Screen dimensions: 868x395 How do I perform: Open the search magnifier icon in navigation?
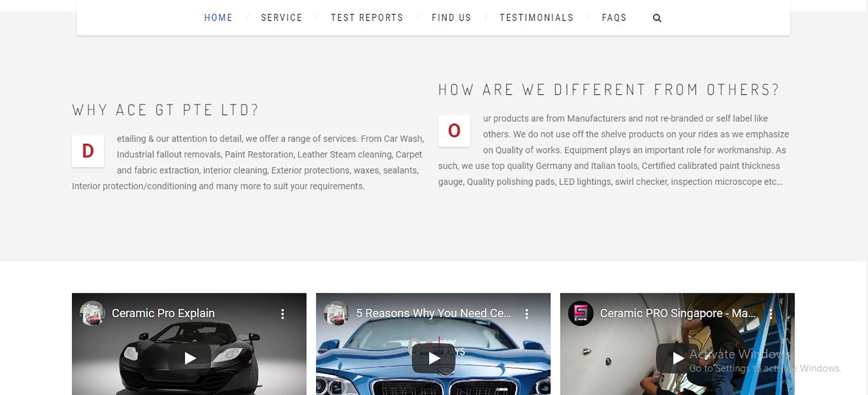[x=657, y=18]
